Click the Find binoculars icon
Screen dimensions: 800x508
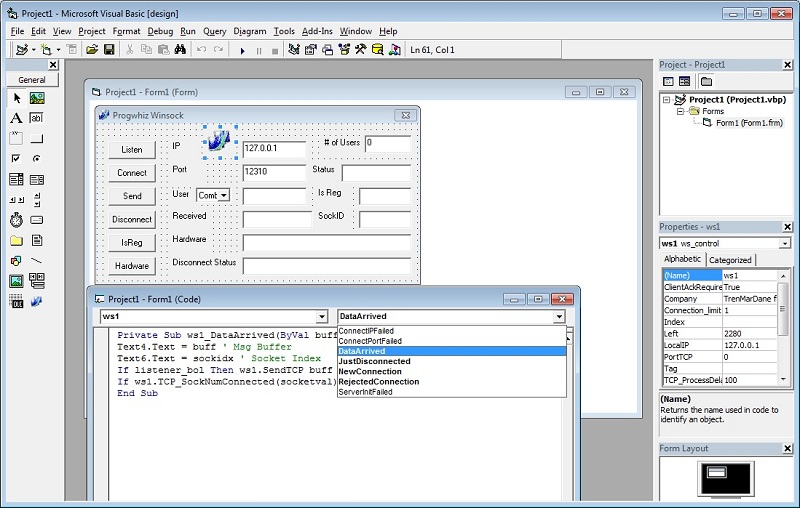(180, 50)
